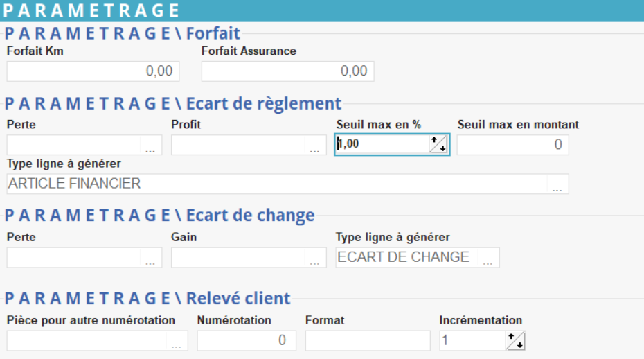Focus the Forfait Assurance field
Image resolution: width=644 pixels, height=359 pixels.
[x=287, y=71]
